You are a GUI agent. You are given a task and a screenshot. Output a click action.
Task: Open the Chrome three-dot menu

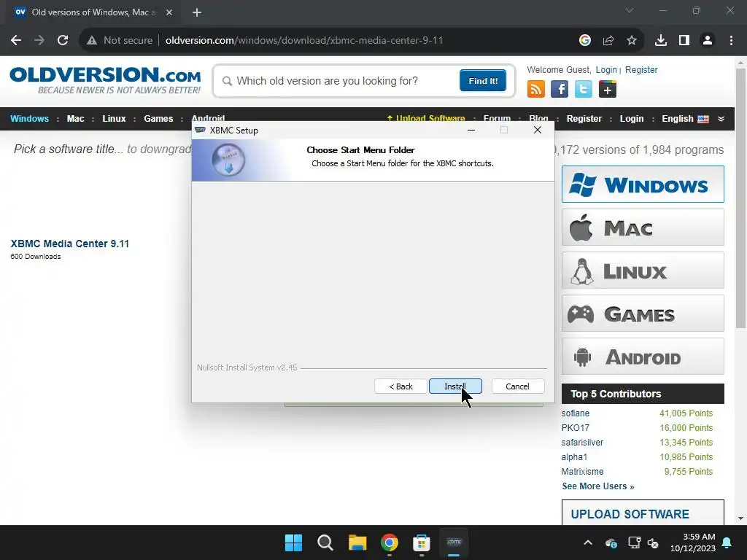pyautogui.click(x=731, y=41)
